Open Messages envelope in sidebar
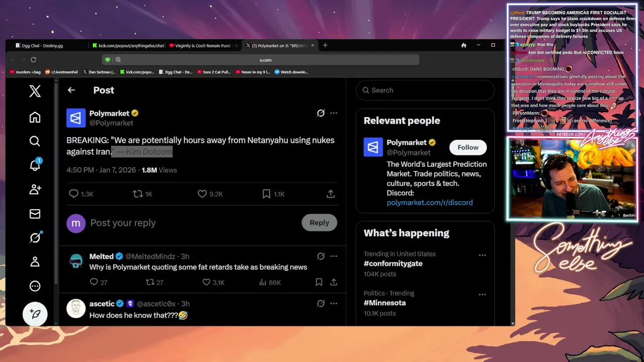 point(35,214)
